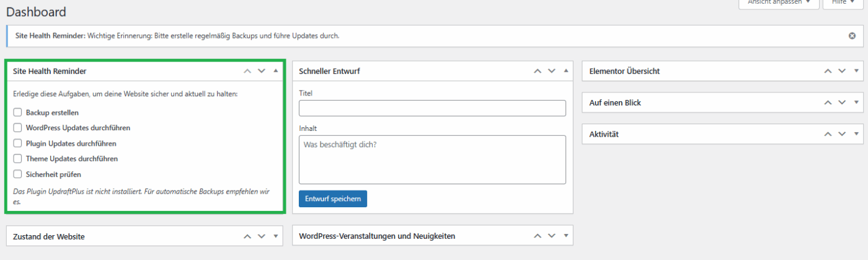Move Zustand der Website widget up

(247, 236)
